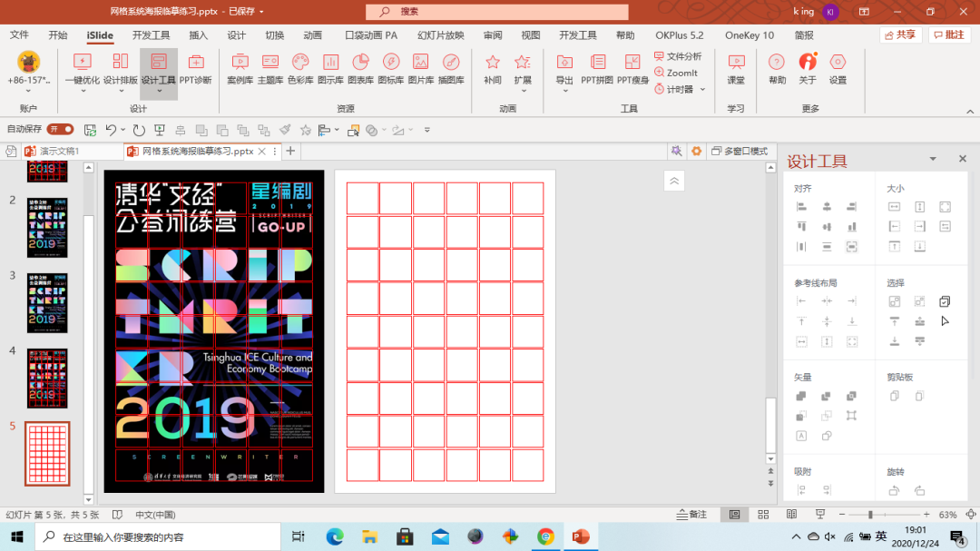This screenshot has height=551, width=980.
Task: Switch to the 演示文稿1 document tab
Action: [59, 152]
